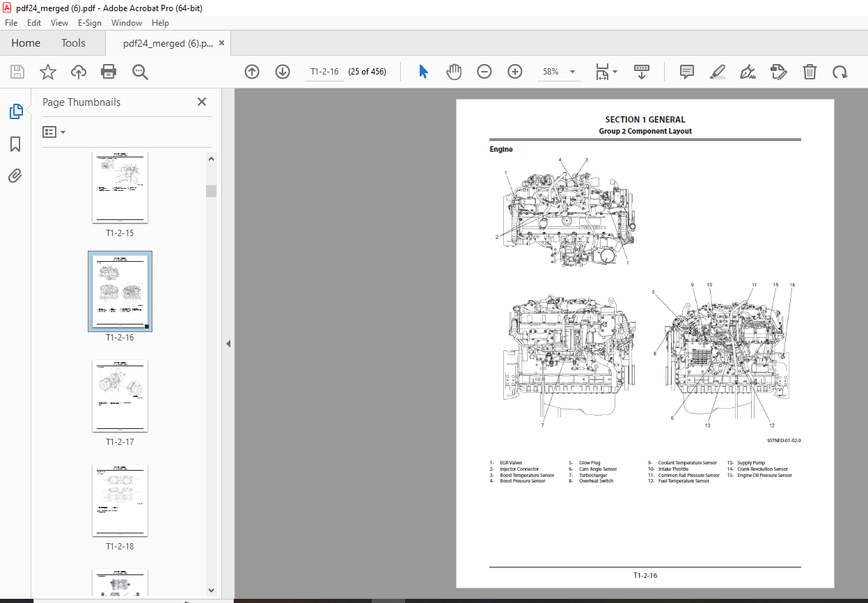
Task: Rotate page with circular arrow icon
Action: tap(840, 72)
